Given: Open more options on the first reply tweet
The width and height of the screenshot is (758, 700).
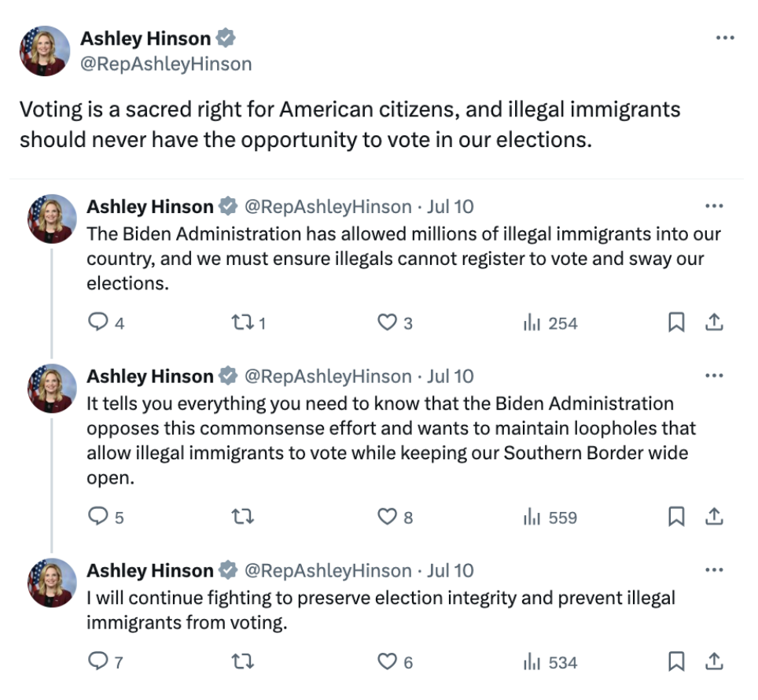Looking at the screenshot, I should point(714,206).
